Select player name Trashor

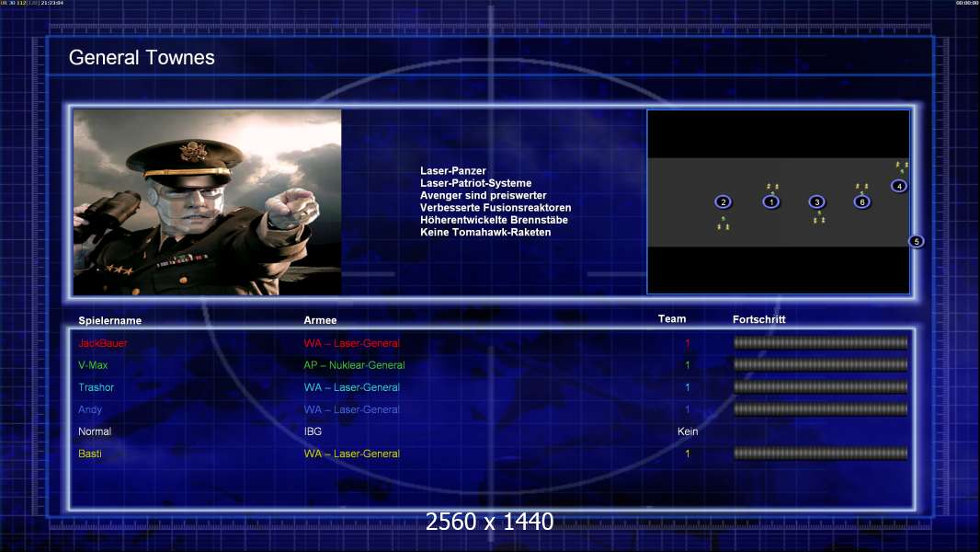point(97,387)
